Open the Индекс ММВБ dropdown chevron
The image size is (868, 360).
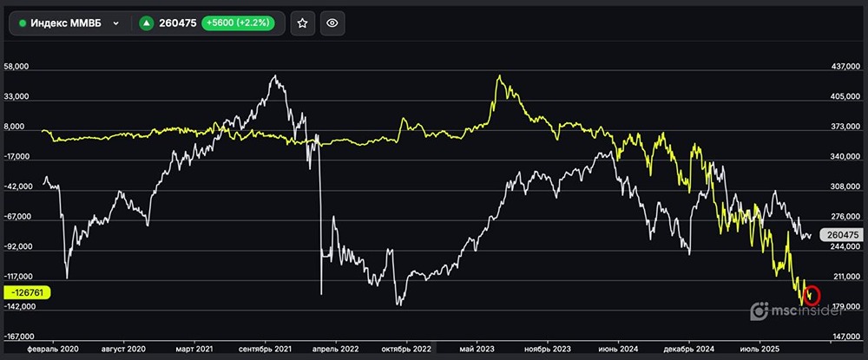[115, 23]
